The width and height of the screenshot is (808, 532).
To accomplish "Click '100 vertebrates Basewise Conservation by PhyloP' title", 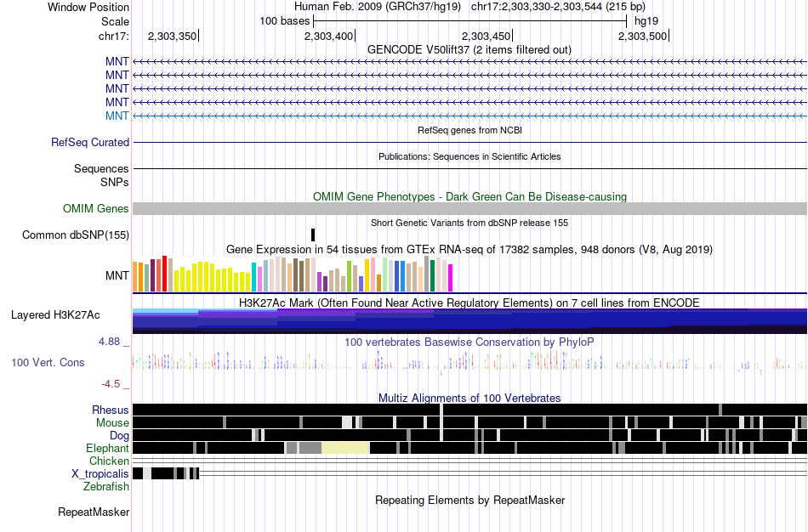I will (x=469, y=342).
